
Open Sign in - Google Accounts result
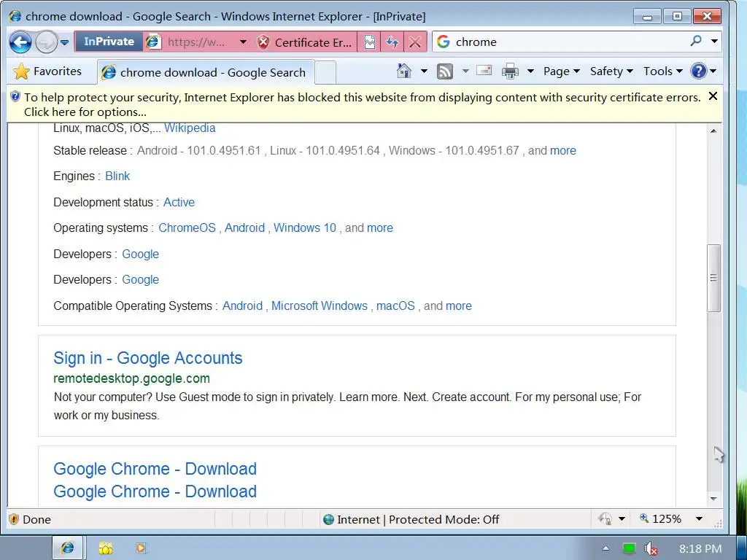(148, 358)
